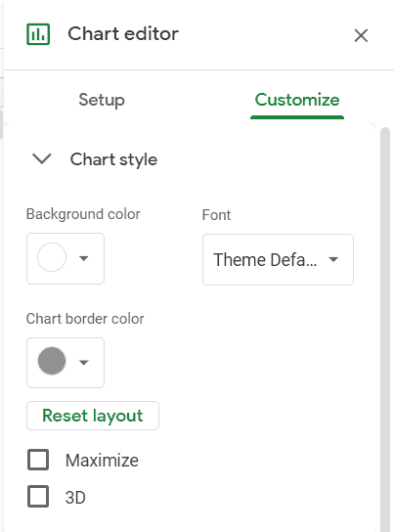Open the Theme Default font dropdown

(278, 259)
